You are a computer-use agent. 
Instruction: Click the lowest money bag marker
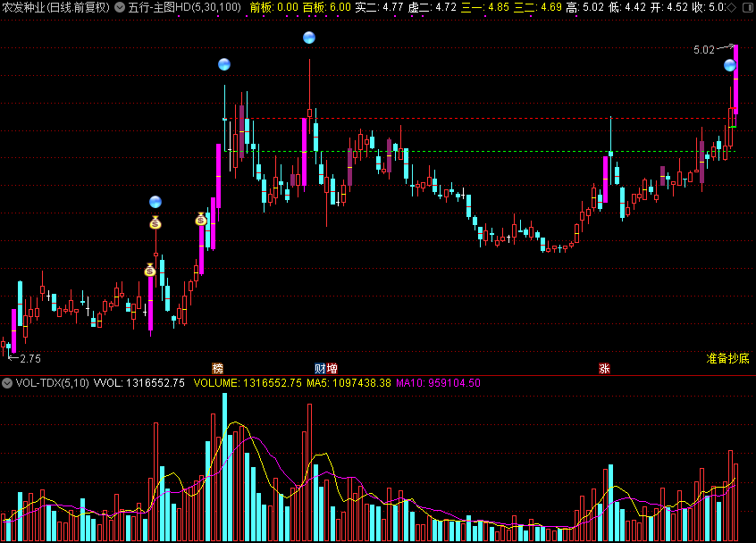(x=150, y=270)
